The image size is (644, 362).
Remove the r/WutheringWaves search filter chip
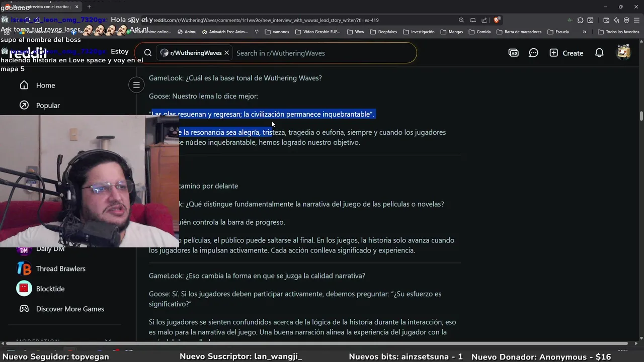(227, 53)
